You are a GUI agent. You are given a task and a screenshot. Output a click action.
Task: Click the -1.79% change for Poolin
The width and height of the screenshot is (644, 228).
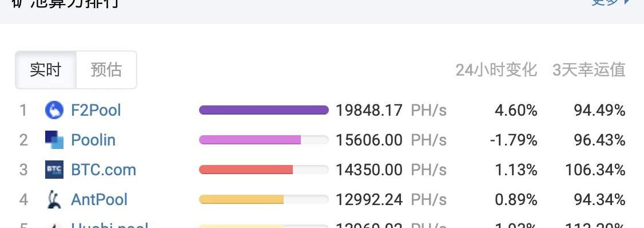click(514, 140)
